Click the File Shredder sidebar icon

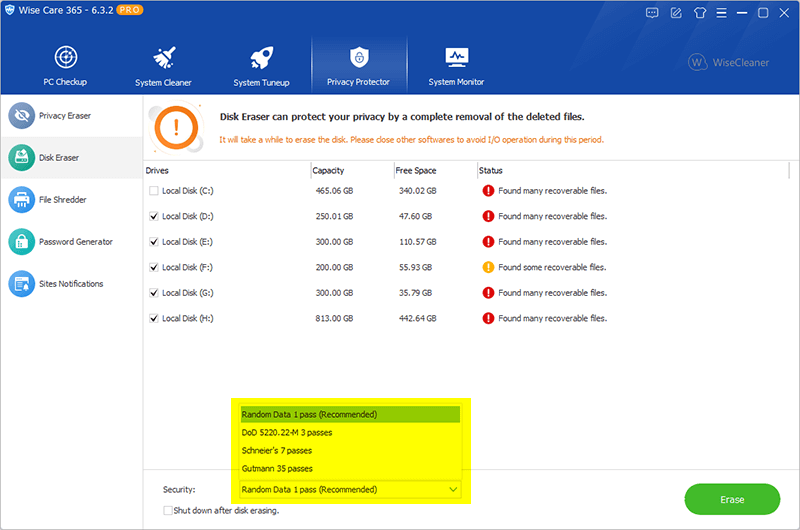pos(21,199)
